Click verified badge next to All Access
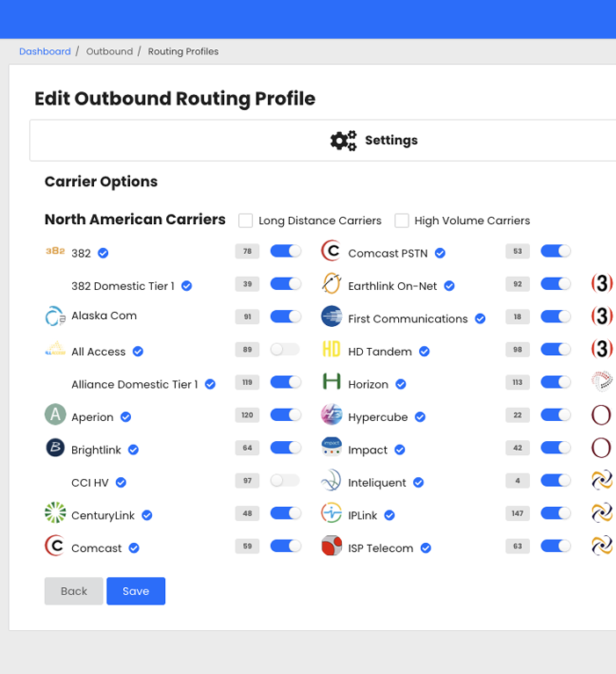This screenshot has height=674, width=616. (138, 351)
